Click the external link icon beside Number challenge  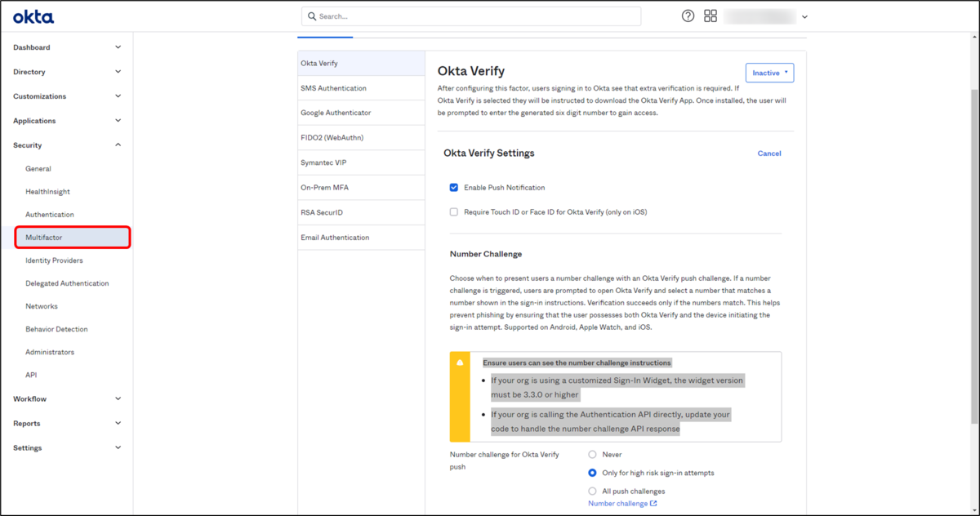653,504
